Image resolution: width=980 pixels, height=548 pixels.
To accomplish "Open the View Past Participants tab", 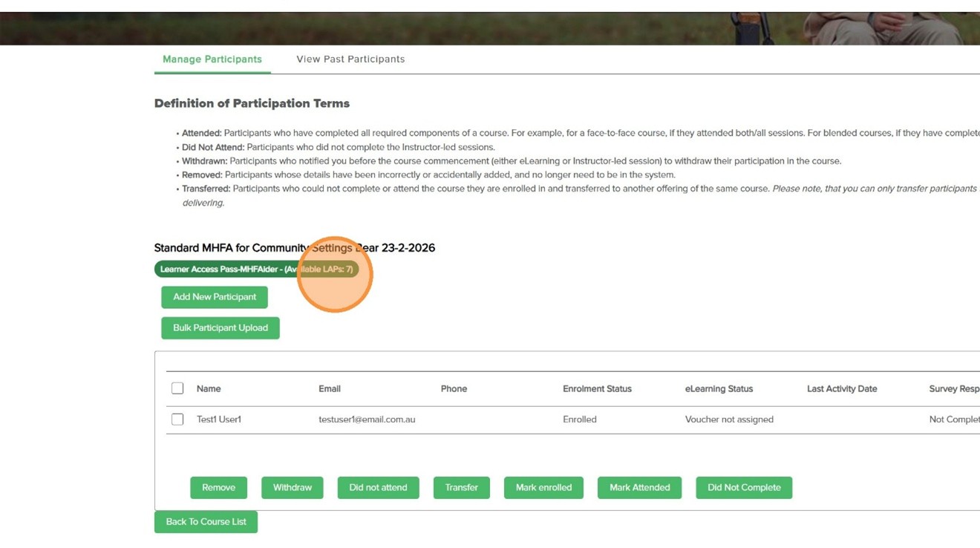I will pos(350,59).
